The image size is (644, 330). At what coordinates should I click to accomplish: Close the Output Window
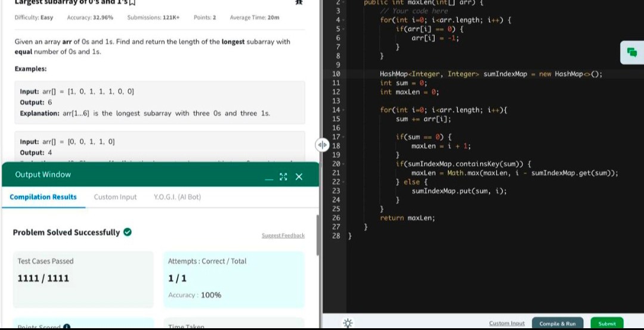[299, 176]
